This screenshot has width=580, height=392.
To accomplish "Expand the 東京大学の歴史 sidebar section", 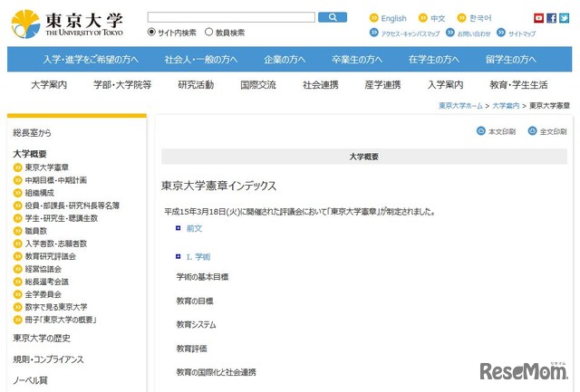I will pos(42,338).
